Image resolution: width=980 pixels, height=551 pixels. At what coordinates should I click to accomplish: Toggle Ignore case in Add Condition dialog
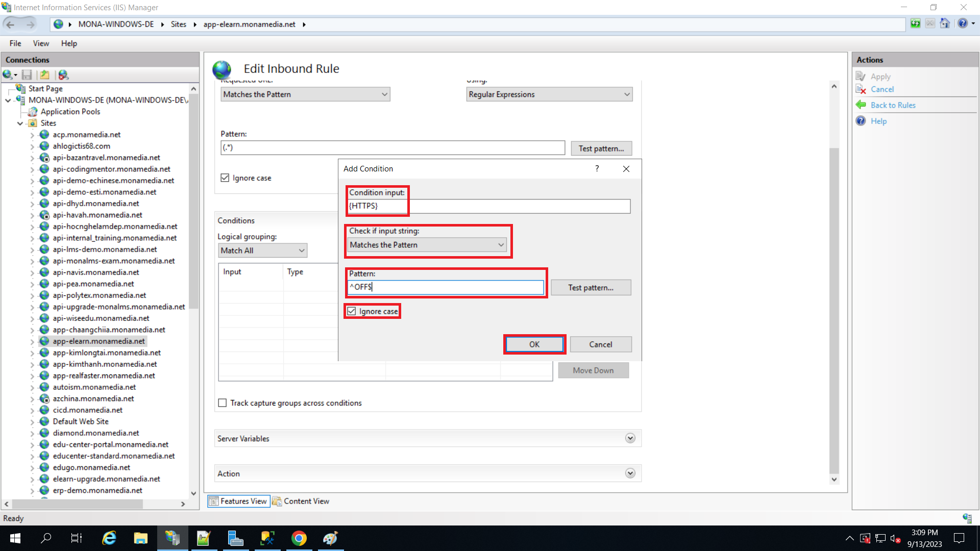[352, 311]
